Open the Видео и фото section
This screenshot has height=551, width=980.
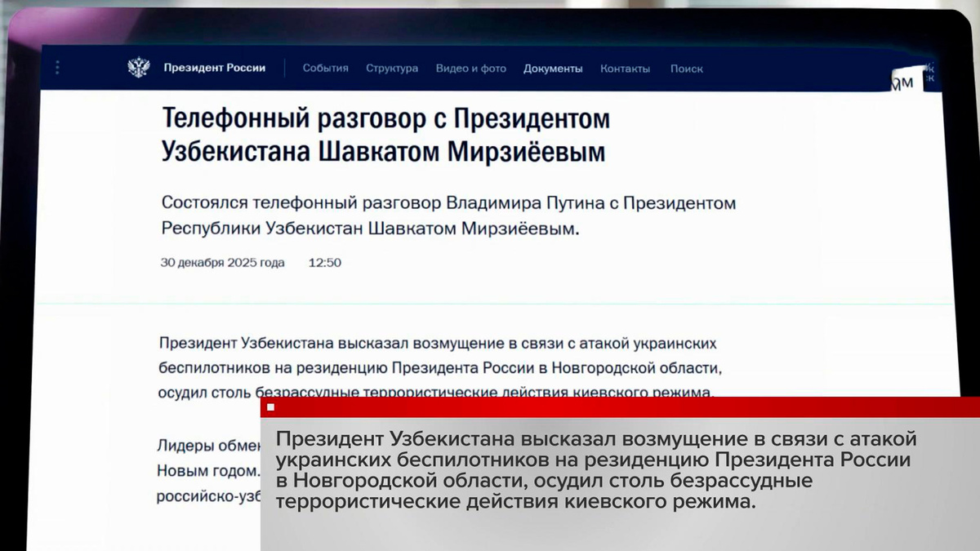click(x=470, y=69)
